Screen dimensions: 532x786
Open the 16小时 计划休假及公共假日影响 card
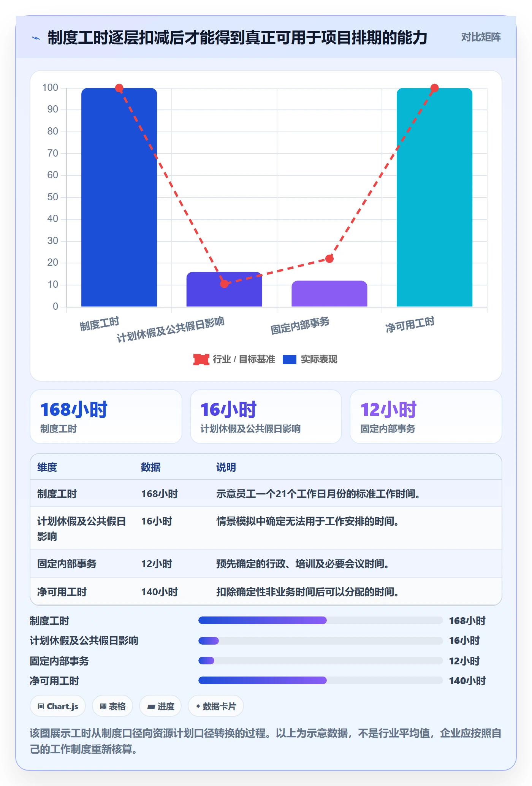266,417
